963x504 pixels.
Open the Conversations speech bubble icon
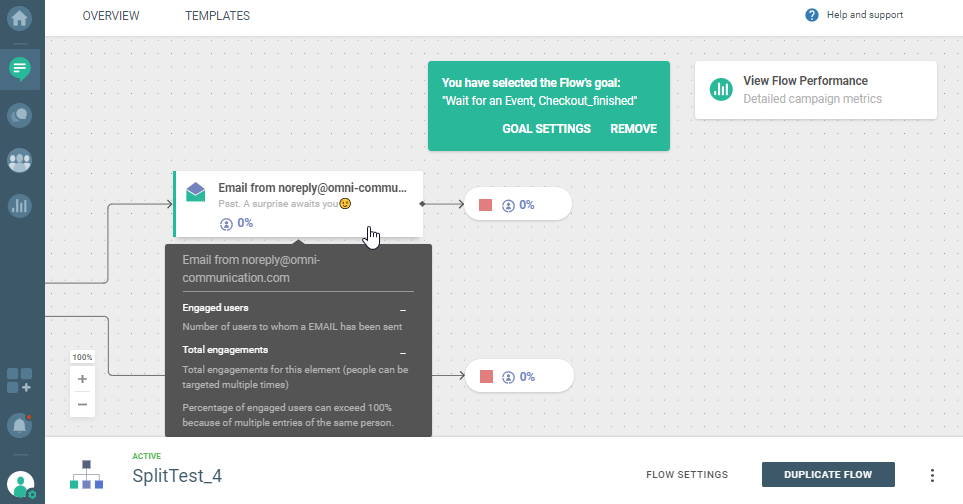pos(20,115)
